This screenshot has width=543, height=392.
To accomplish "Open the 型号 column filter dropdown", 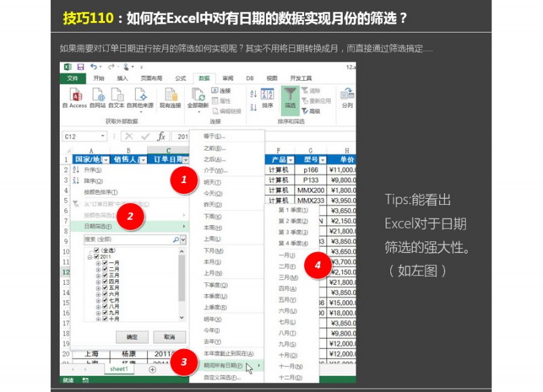I will pyautogui.click(x=323, y=160).
